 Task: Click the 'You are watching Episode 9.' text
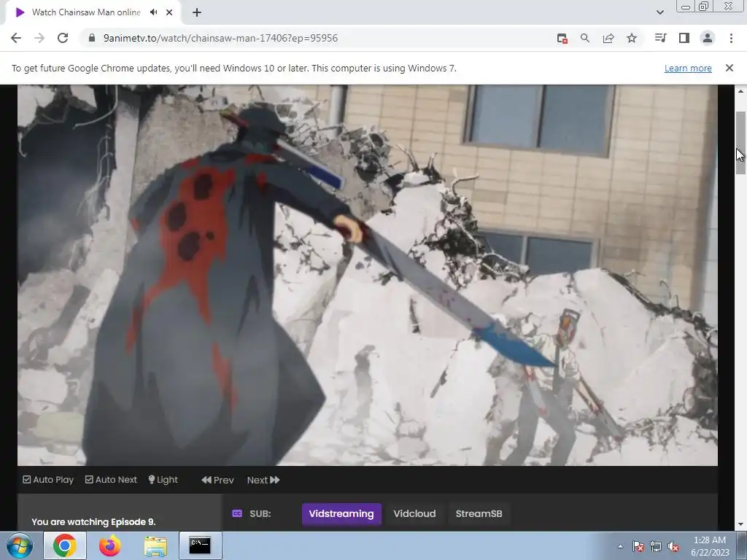pyautogui.click(x=93, y=522)
